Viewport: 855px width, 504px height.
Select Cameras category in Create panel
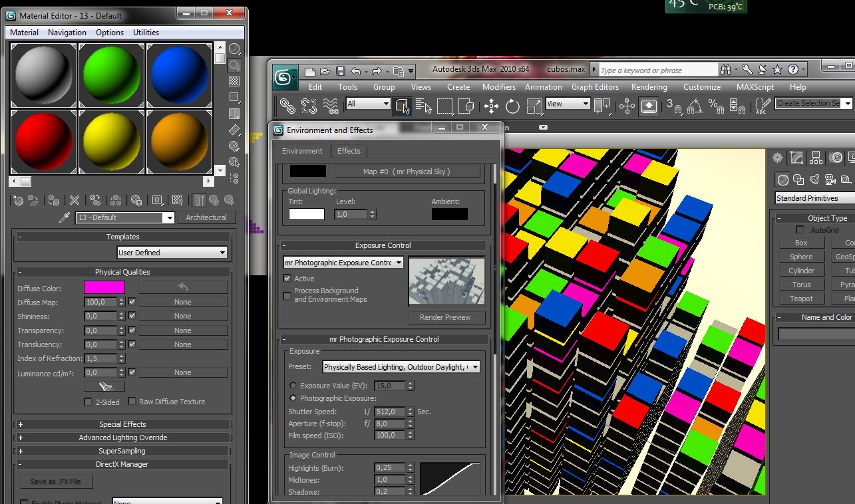point(830,180)
